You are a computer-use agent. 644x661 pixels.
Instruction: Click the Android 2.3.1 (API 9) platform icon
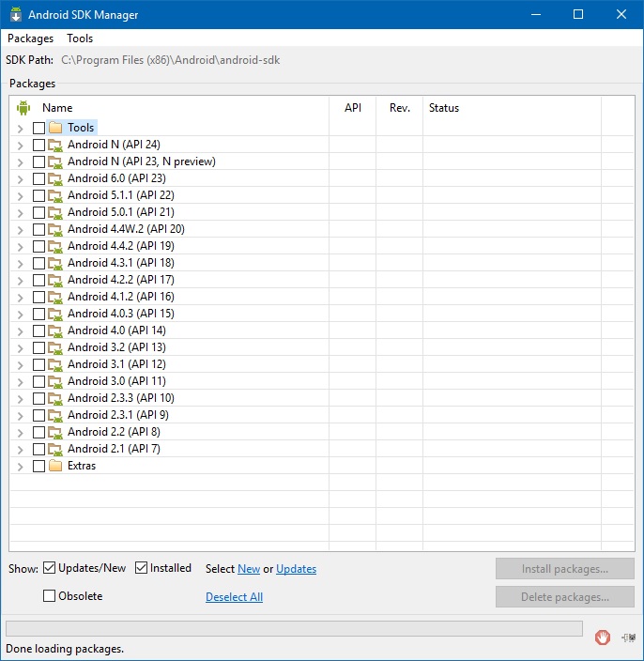click(x=55, y=415)
